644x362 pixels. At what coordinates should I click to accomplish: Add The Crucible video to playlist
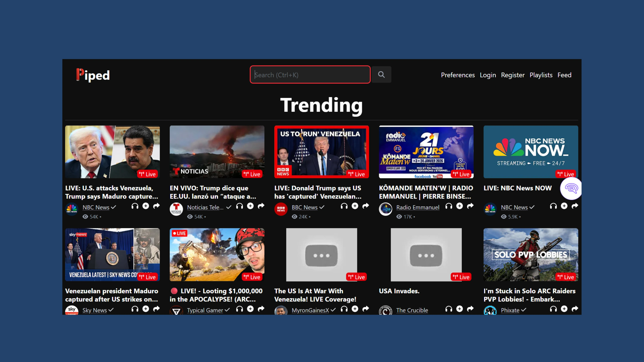[459, 309]
